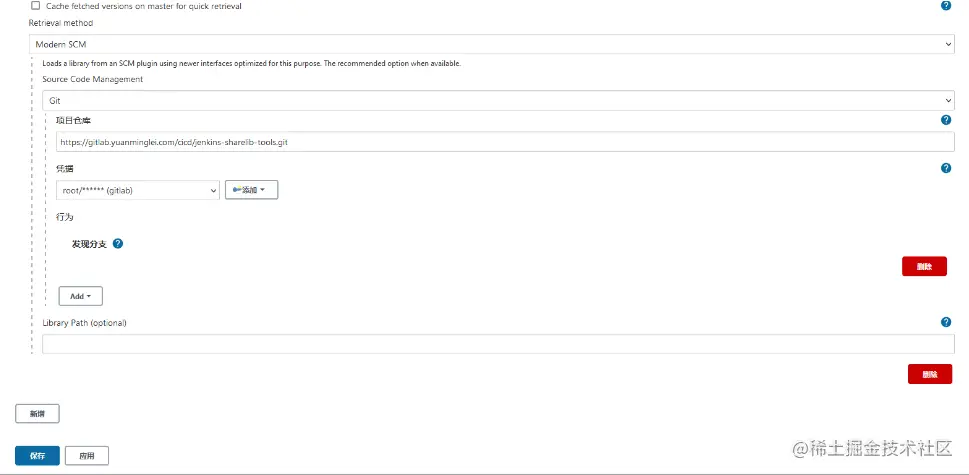This screenshot has height=475, width=969.
Task: Open help icon for 凭据 field
Action: point(946,168)
